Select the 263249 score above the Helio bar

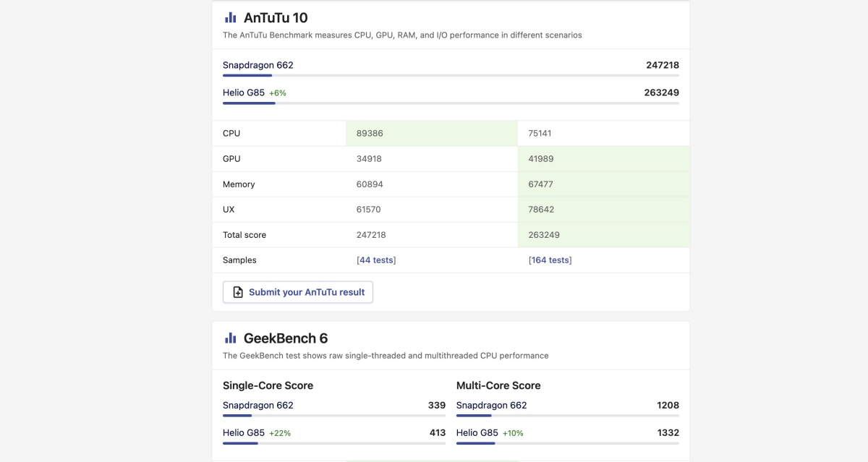pos(662,93)
